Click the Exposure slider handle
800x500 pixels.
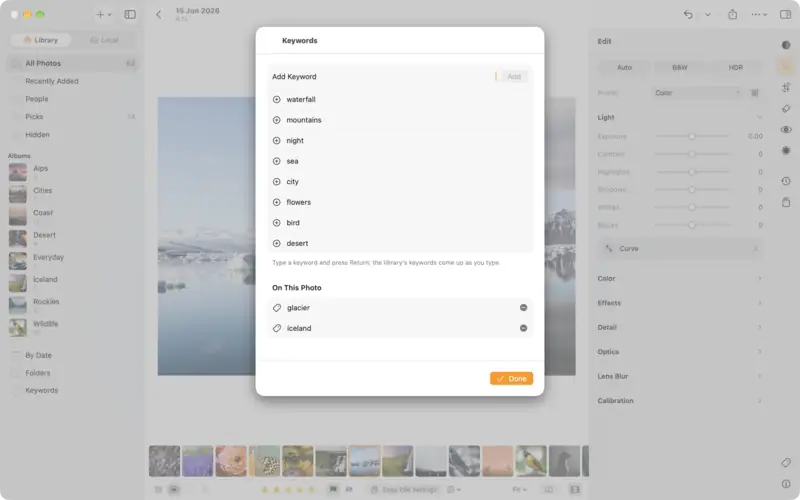[692, 136]
